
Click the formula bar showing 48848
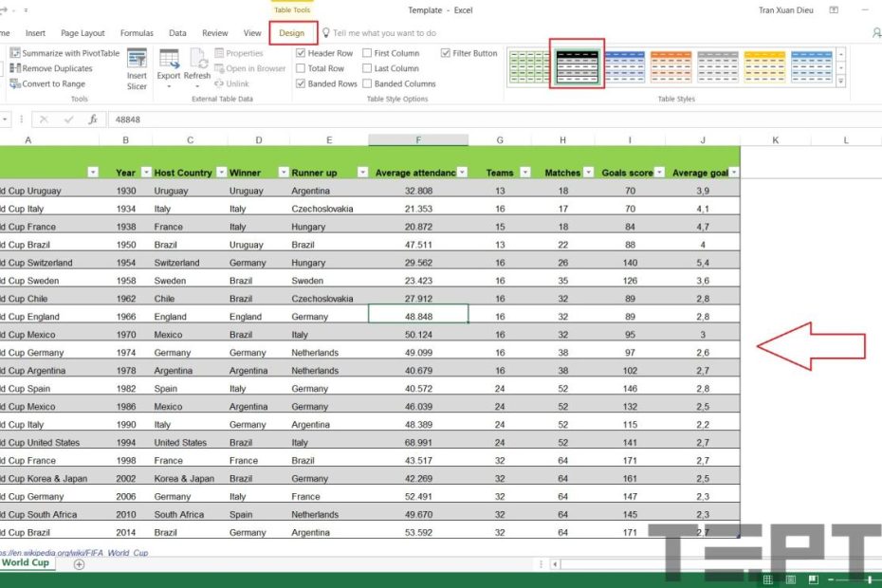(495, 119)
